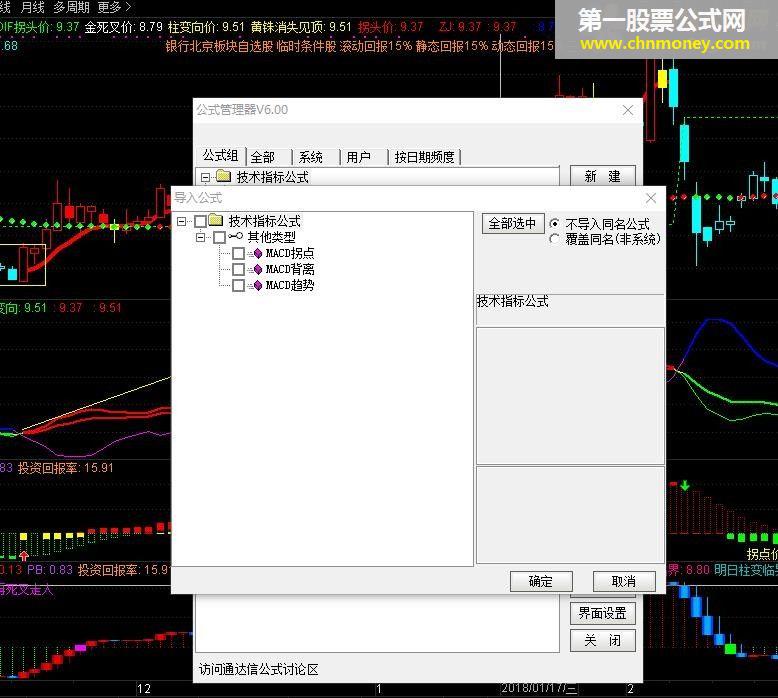Confirm import with 确定 button
The width and height of the screenshot is (778, 698).
click(x=541, y=581)
